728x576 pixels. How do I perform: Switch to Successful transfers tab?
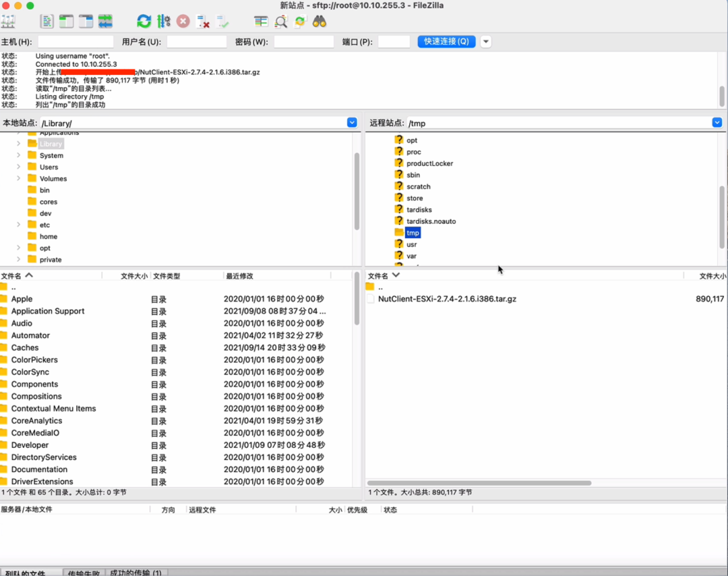135,572
